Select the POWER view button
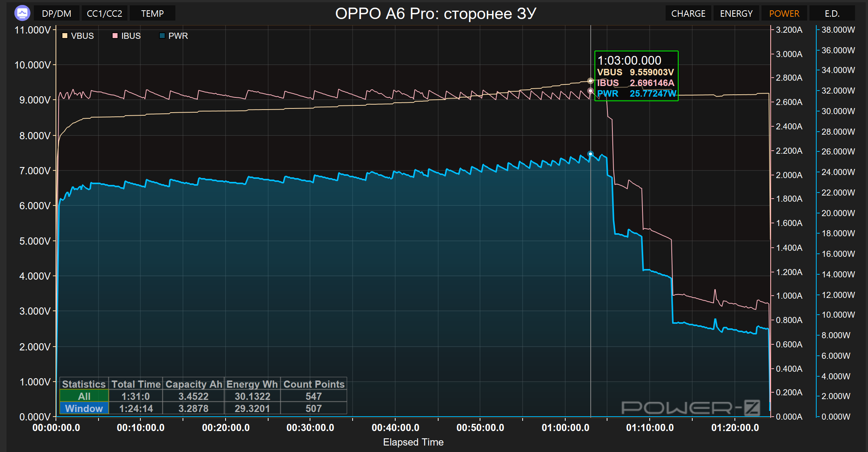 (784, 13)
